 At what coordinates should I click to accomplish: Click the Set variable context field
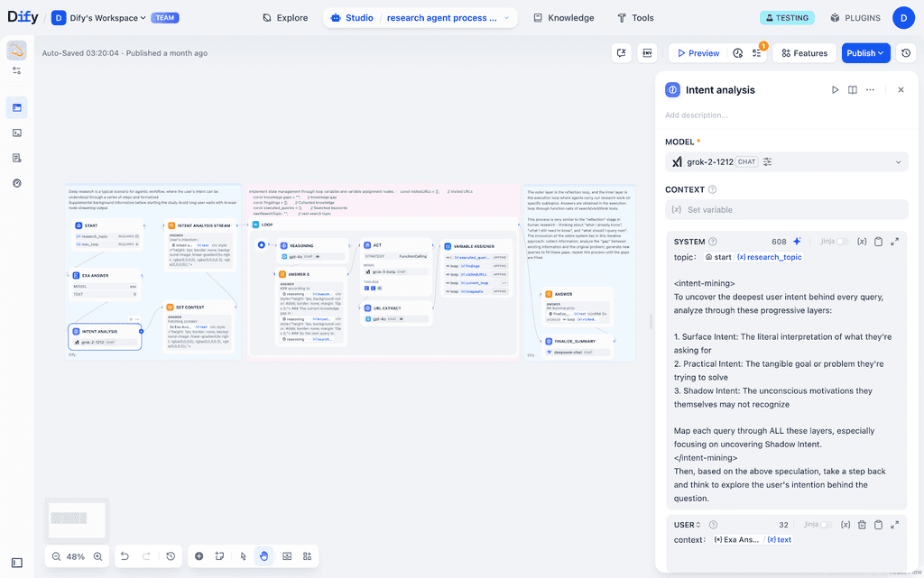click(x=785, y=208)
